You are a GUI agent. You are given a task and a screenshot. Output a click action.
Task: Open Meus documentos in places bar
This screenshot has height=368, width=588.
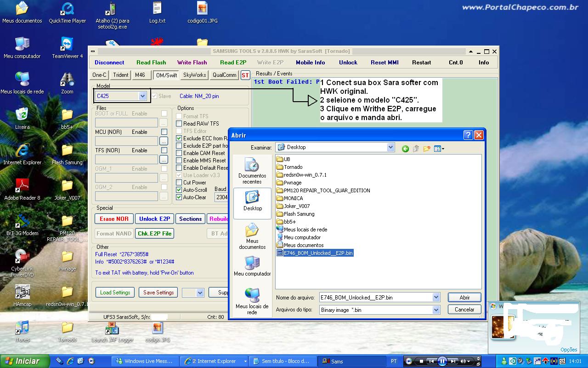[x=252, y=236]
